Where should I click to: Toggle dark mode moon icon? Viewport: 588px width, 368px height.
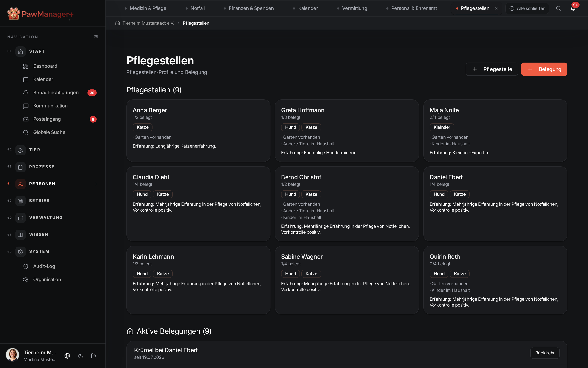(x=81, y=356)
